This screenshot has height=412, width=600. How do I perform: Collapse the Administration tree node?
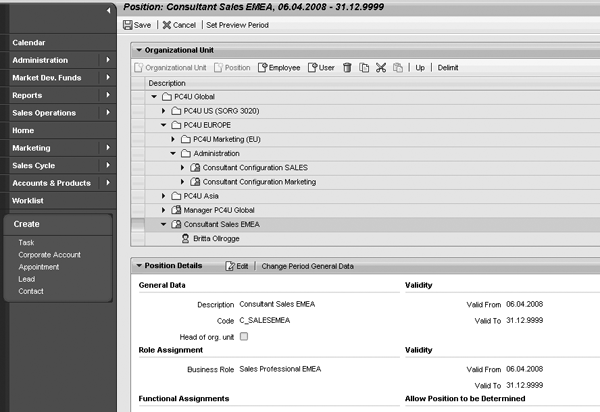click(x=173, y=153)
